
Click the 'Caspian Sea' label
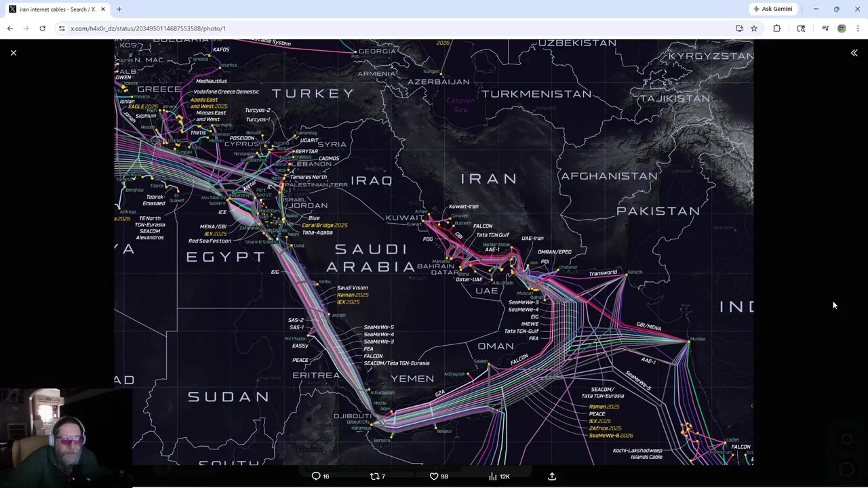tap(460, 105)
